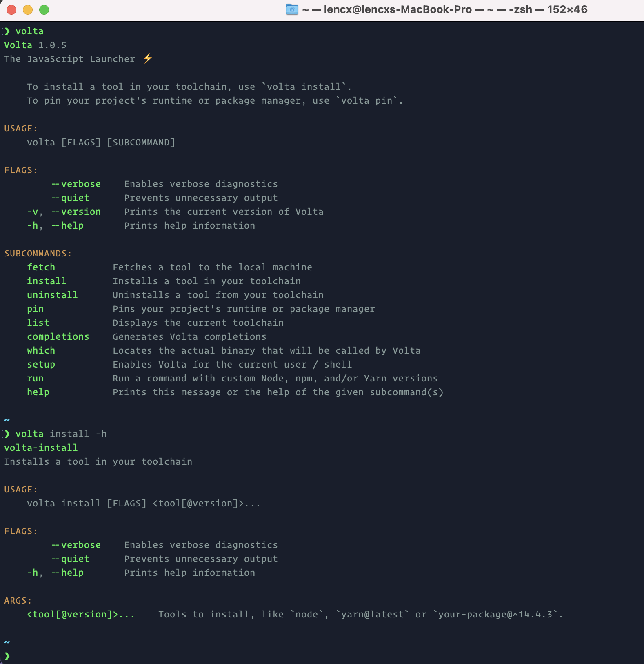Click the first '--quiet' flag
644x664 pixels.
(x=70, y=198)
